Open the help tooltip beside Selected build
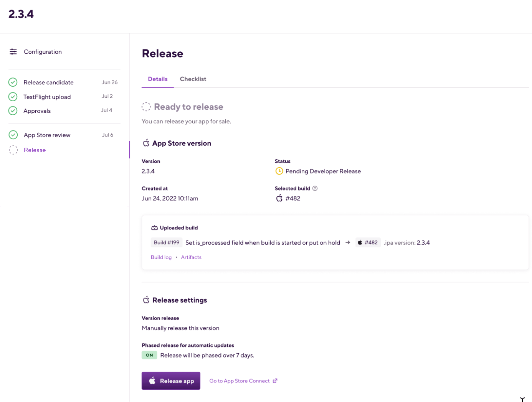Image resolution: width=532 pixels, height=402 pixels. click(315, 188)
